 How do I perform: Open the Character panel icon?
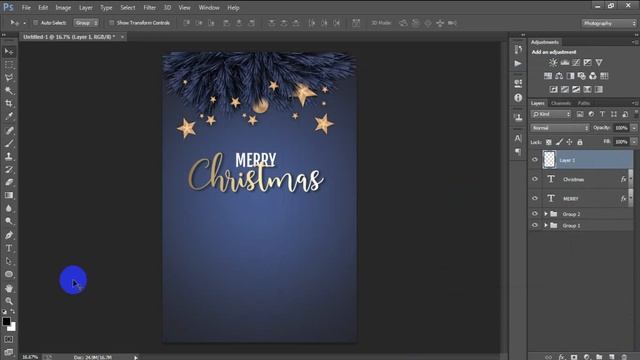(518, 138)
